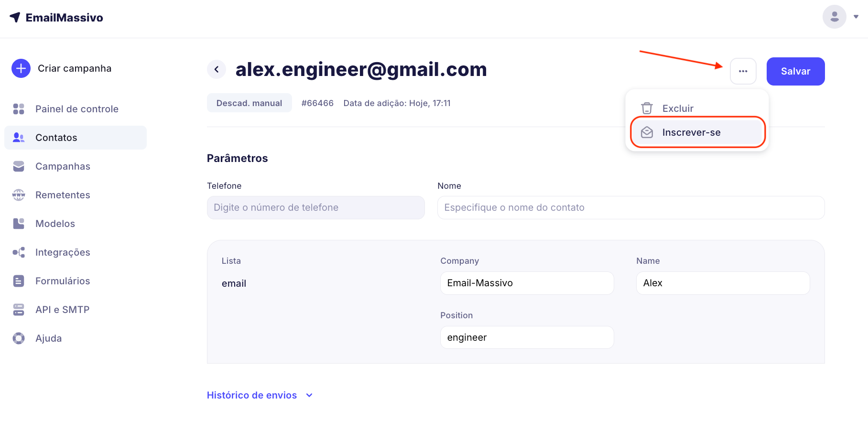This screenshot has width=868, height=442.
Task: Click the Formulários document icon
Action: pyautogui.click(x=19, y=281)
